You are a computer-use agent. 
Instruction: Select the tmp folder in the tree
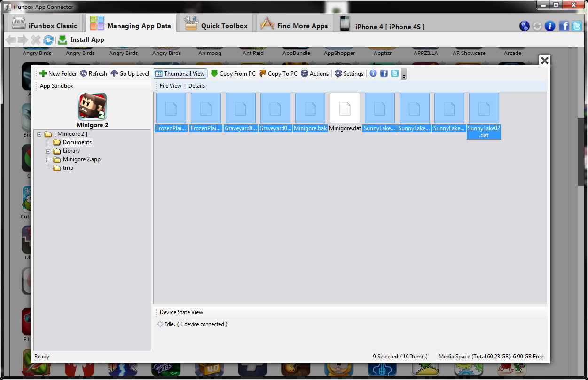tap(68, 168)
